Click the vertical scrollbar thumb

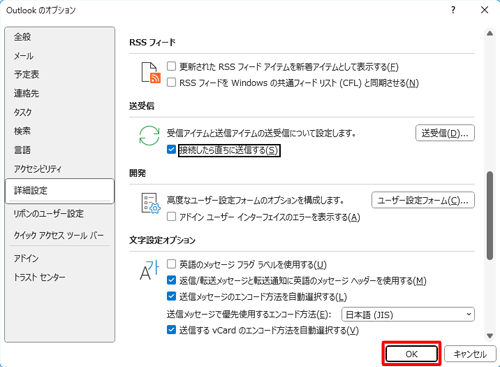point(490,215)
